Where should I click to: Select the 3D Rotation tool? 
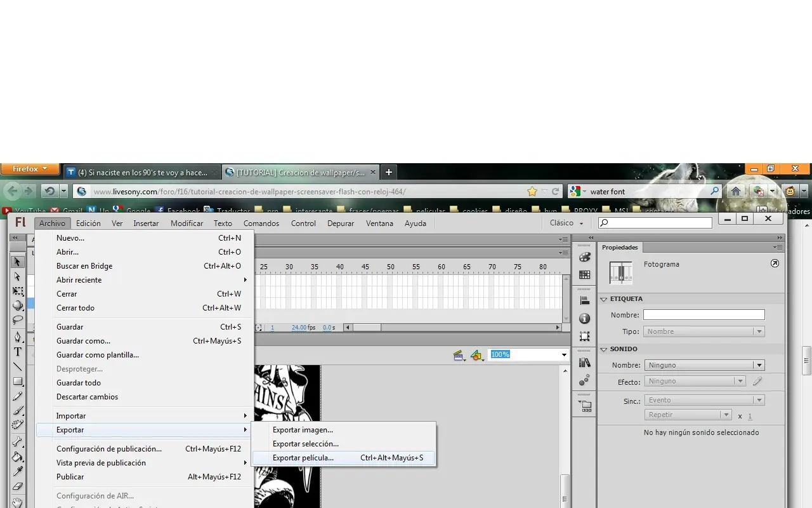pyautogui.click(x=18, y=305)
